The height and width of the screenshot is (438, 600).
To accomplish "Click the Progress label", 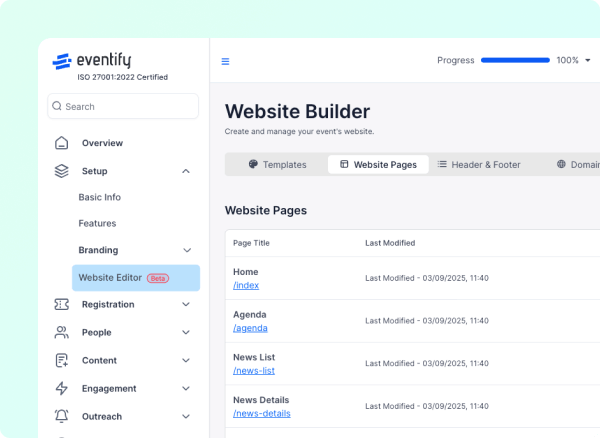I will (x=455, y=60).
